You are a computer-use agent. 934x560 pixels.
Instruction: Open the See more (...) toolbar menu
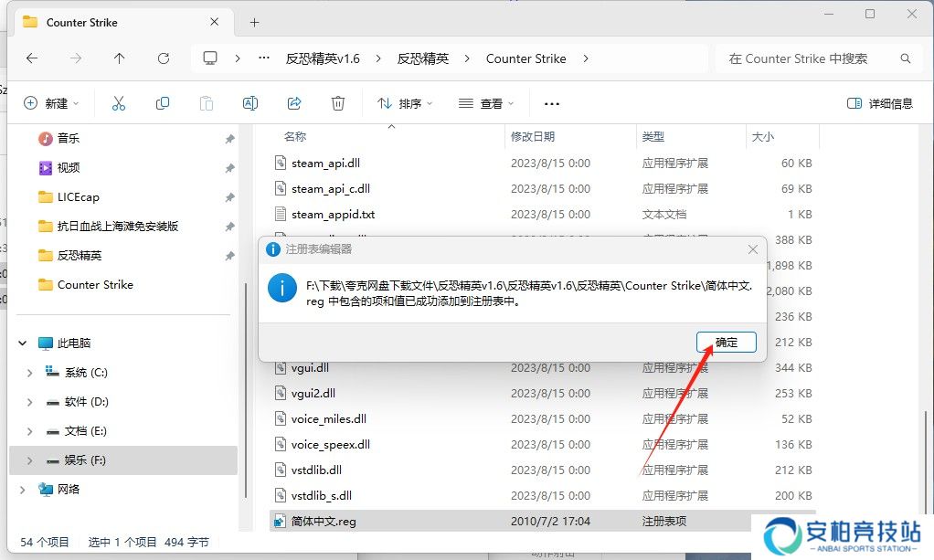(x=551, y=102)
